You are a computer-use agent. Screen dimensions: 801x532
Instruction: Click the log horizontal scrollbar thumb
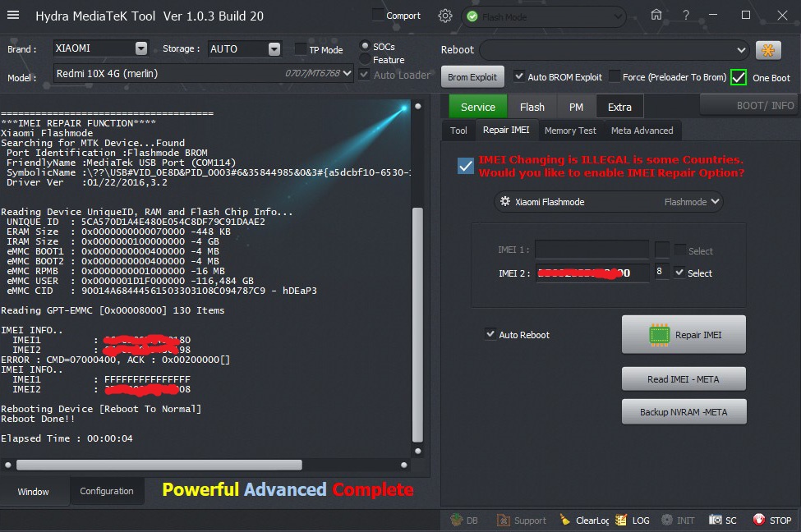tap(159, 465)
